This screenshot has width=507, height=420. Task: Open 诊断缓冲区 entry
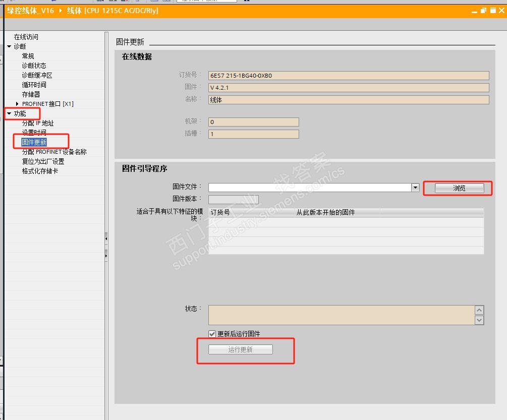(x=37, y=75)
